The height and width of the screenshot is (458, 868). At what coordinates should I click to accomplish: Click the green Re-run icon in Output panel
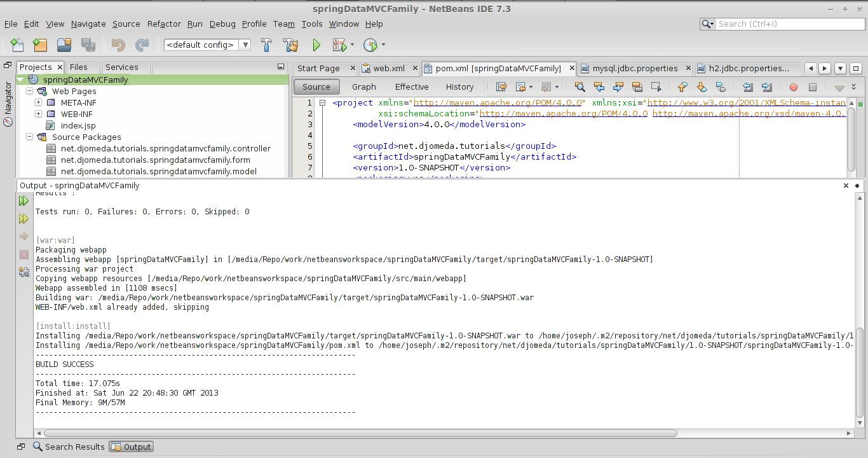(24, 201)
